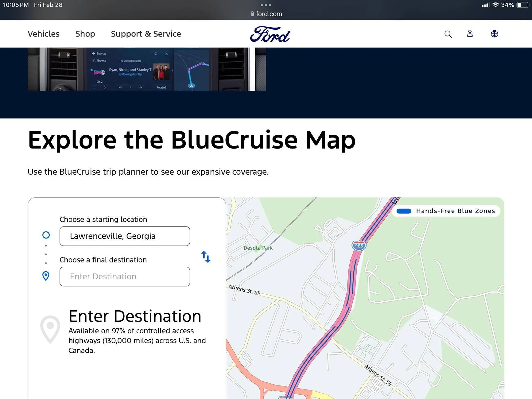532x399 pixels.
Task: Expand the Support & Service menu
Action: click(x=146, y=34)
